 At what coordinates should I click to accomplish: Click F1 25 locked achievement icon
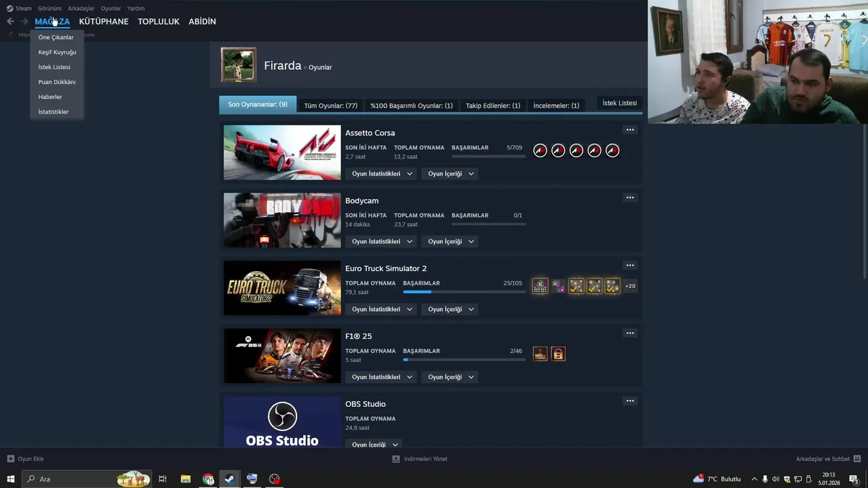point(558,354)
